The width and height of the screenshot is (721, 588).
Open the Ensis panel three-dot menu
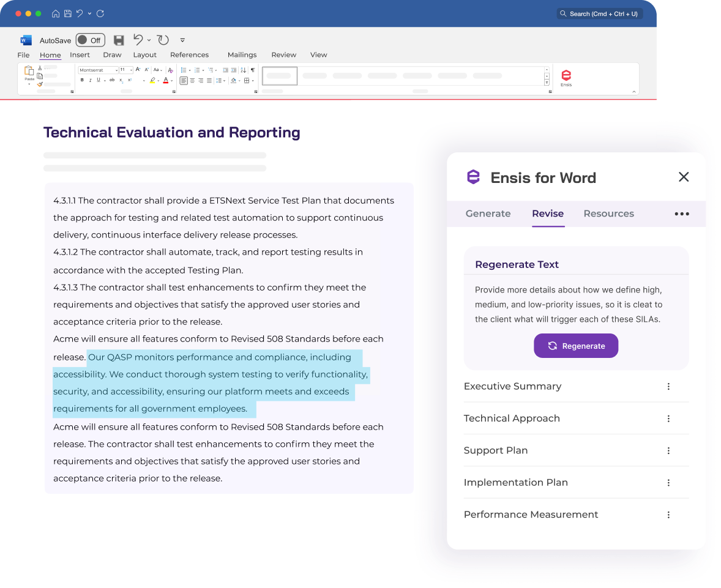(681, 214)
